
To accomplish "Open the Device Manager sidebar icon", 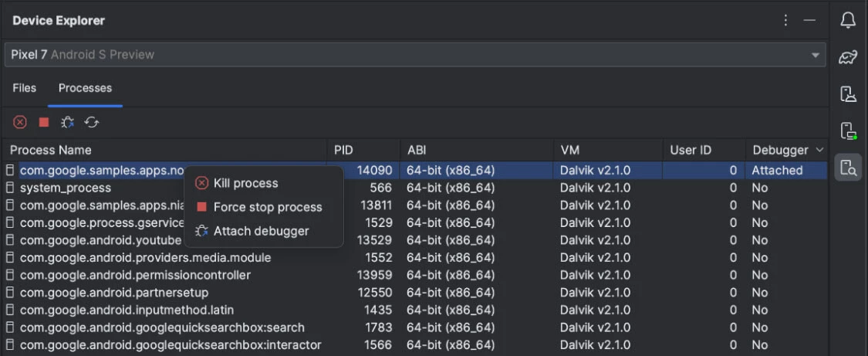I will pos(848,94).
